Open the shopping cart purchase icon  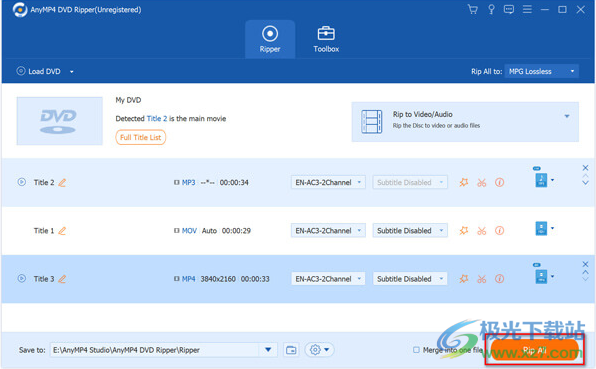[473, 10]
